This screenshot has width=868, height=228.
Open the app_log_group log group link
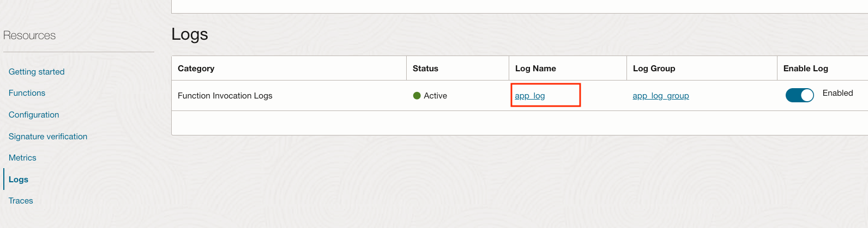click(x=661, y=96)
